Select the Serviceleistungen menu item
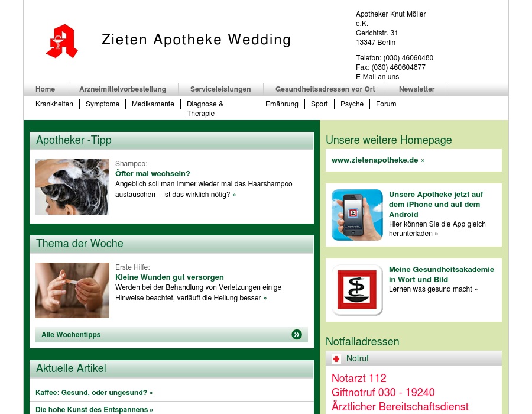Image resolution: width=532 pixels, height=414 pixels. pos(220,89)
